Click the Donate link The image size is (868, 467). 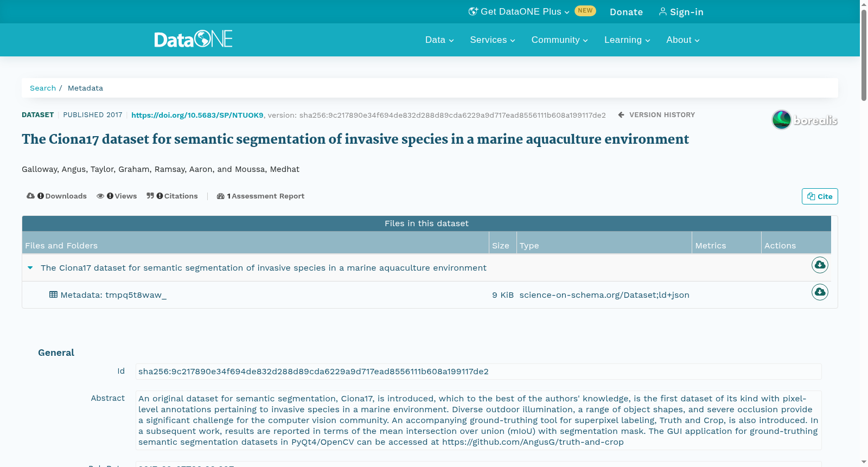626,12
